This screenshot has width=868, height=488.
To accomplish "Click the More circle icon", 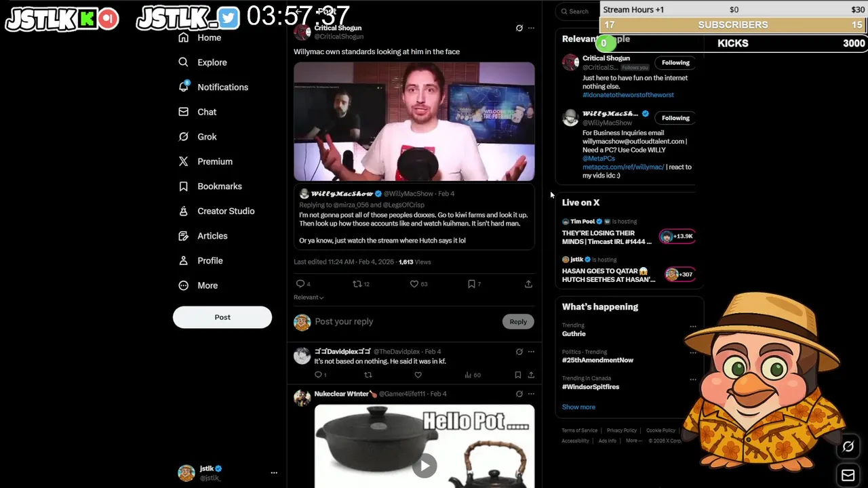I will [183, 285].
